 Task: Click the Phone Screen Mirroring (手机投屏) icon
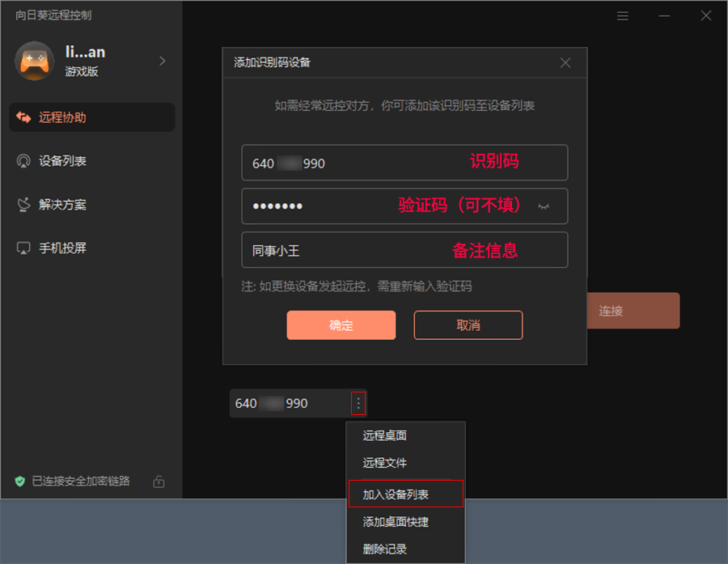pos(23,248)
